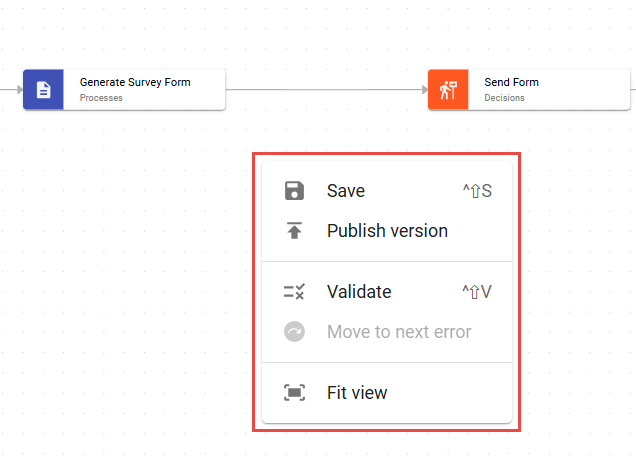Viewport: 636px width, 466px height.
Task: Choose the Save menu entry text
Action: pyautogui.click(x=346, y=191)
